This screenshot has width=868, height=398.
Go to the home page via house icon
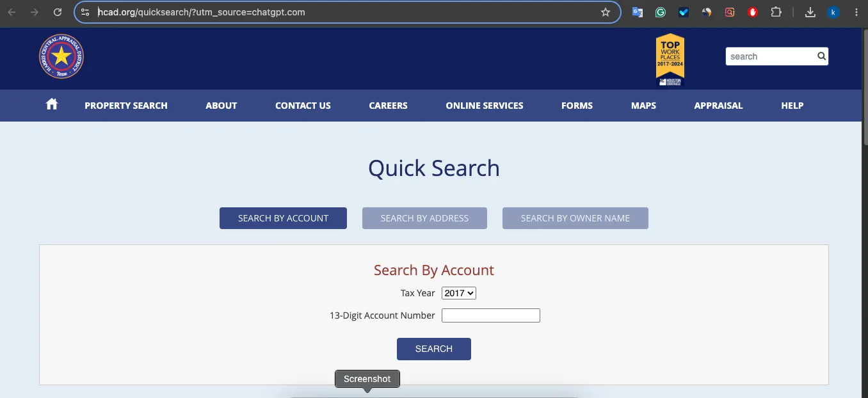[52, 104]
